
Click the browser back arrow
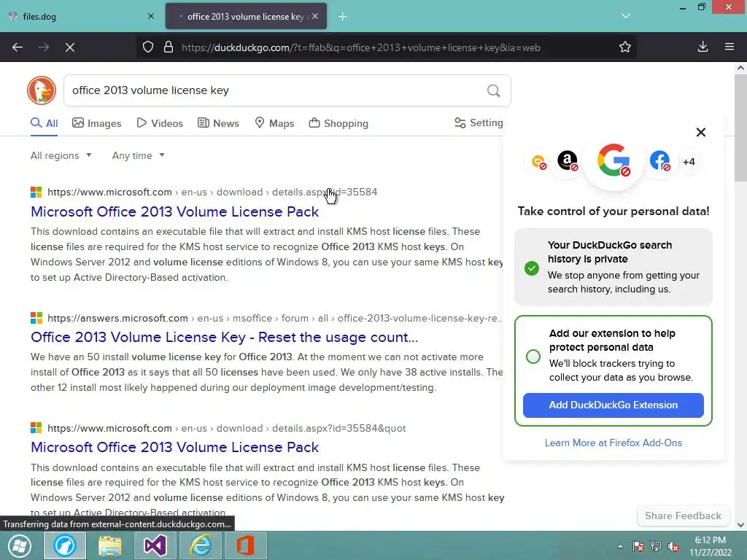point(18,47)
